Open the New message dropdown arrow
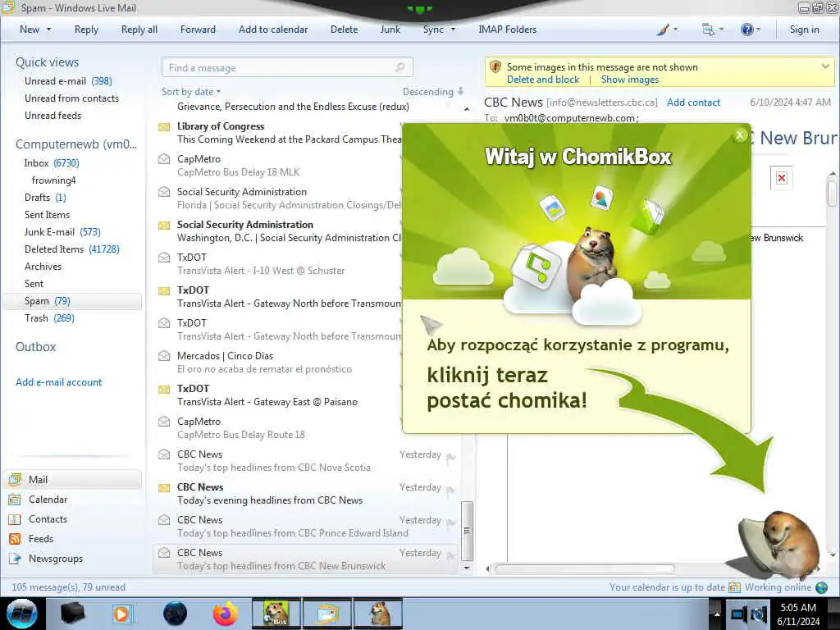 [x=48, y=30]
